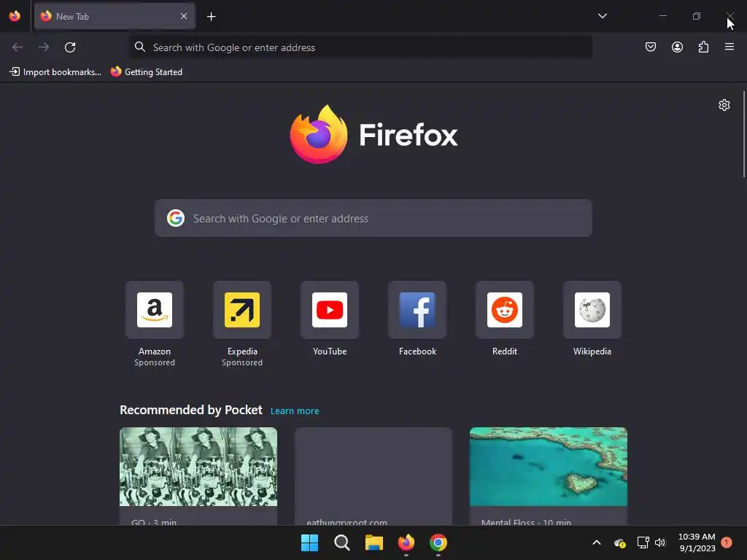
Task: Open the Mental Floss reef story thumbnail
Action: pyautogui.click(x=549, y=467)
